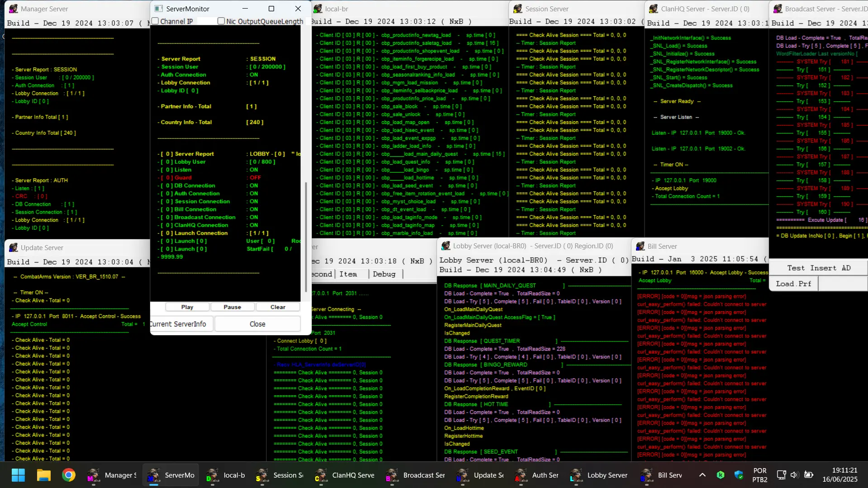This screenshot has width=868, height=488.
Task: Click the Close button in ServerMonitor dialog
Action: click(x=257, y=324)
